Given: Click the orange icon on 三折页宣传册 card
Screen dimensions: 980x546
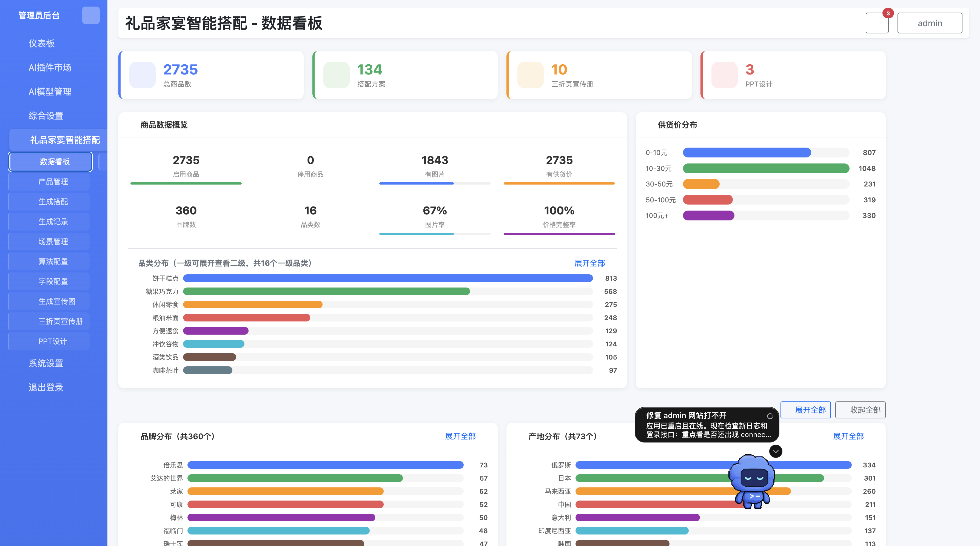Looking at the screenshot, I should point(530,75).
